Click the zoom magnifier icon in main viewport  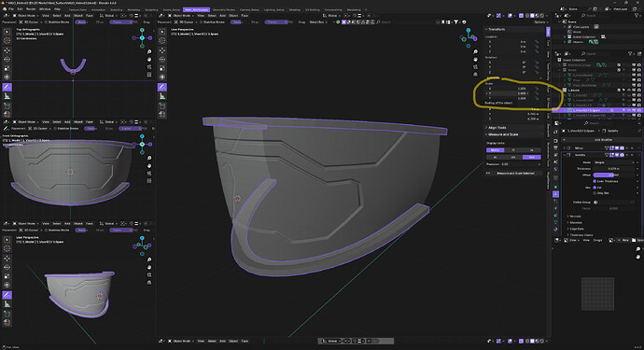tap(475, 51)
